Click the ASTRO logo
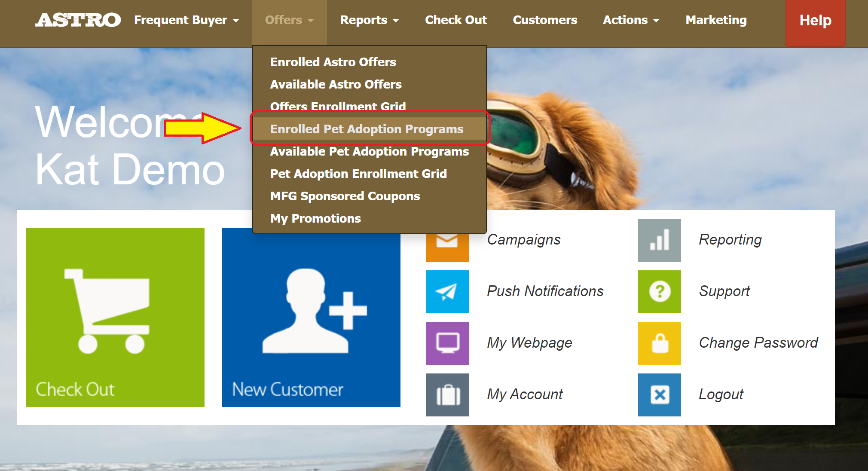Viewport: 868px width, 471px height. 78,20
